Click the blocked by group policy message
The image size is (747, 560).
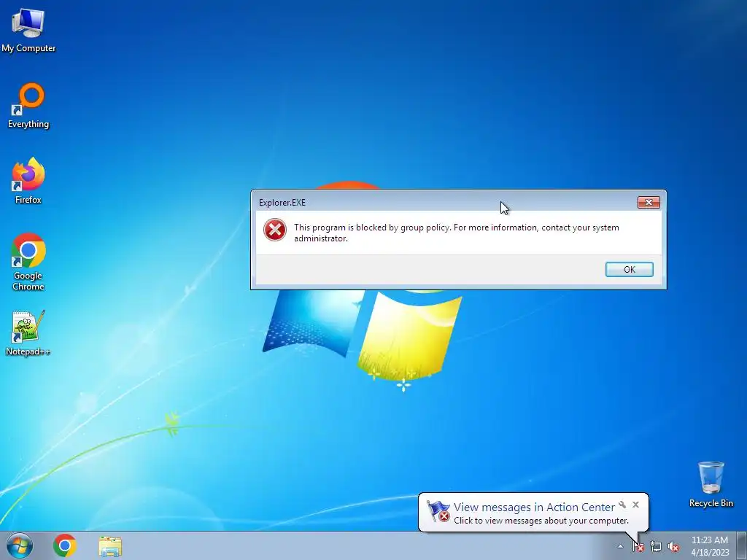click(457, 233)
